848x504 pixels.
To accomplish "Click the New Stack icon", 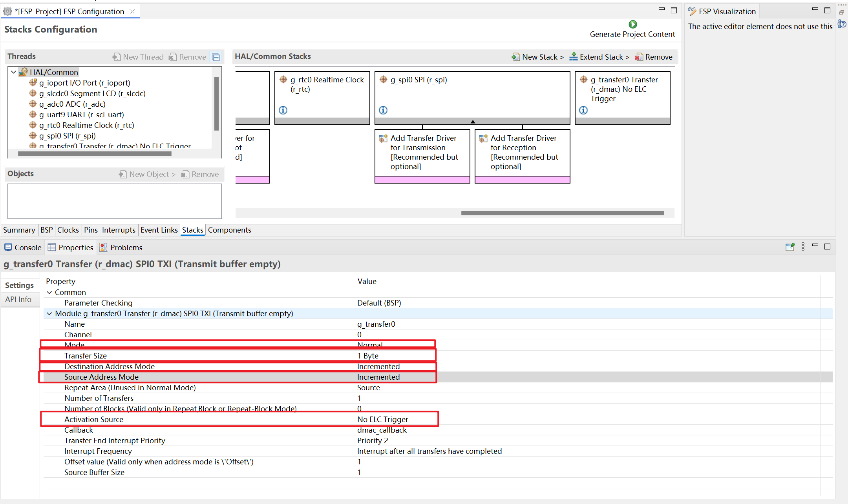I will (x=515, y=57).
